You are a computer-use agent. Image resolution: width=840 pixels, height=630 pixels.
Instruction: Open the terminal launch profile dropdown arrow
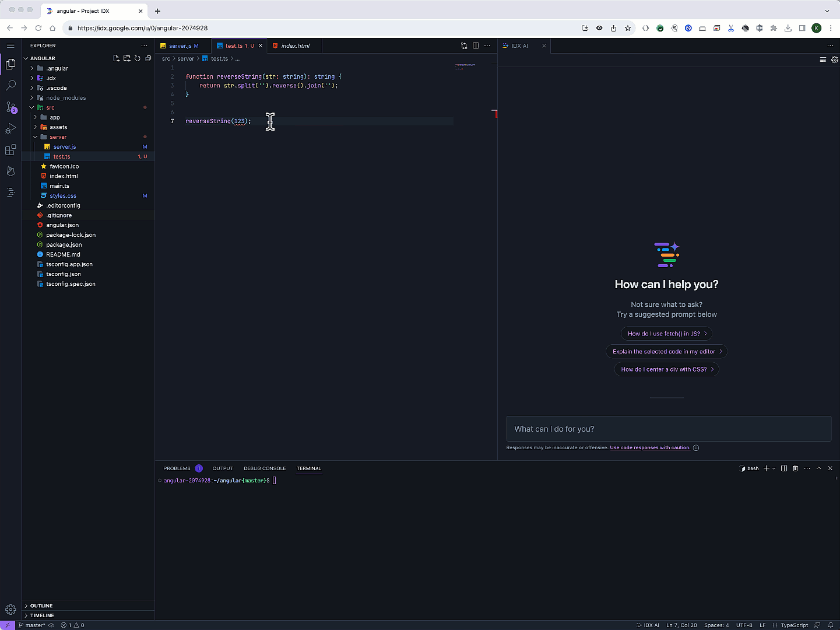(774, 468)
